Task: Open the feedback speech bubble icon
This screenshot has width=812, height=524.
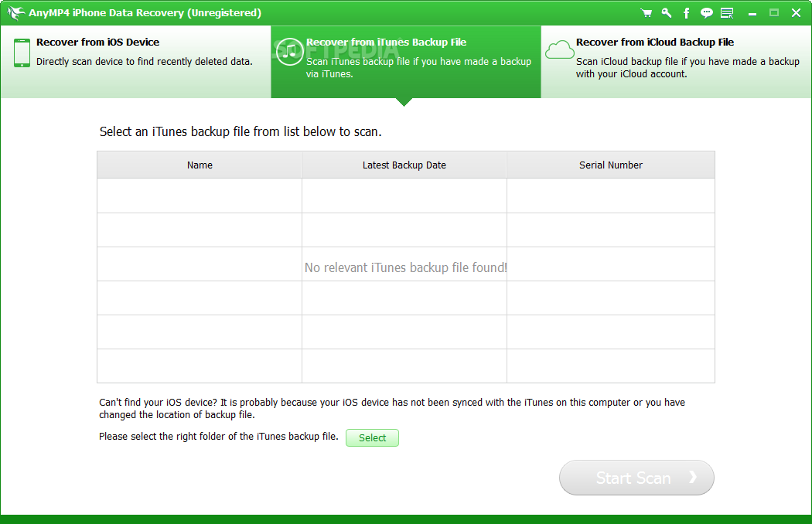Action: [x=706, y=13]
